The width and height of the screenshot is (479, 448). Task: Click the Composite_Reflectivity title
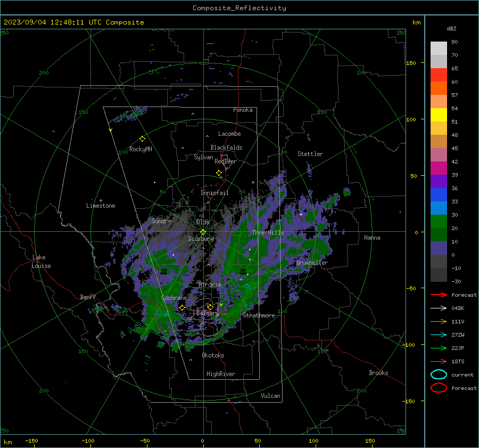point(240,8)
